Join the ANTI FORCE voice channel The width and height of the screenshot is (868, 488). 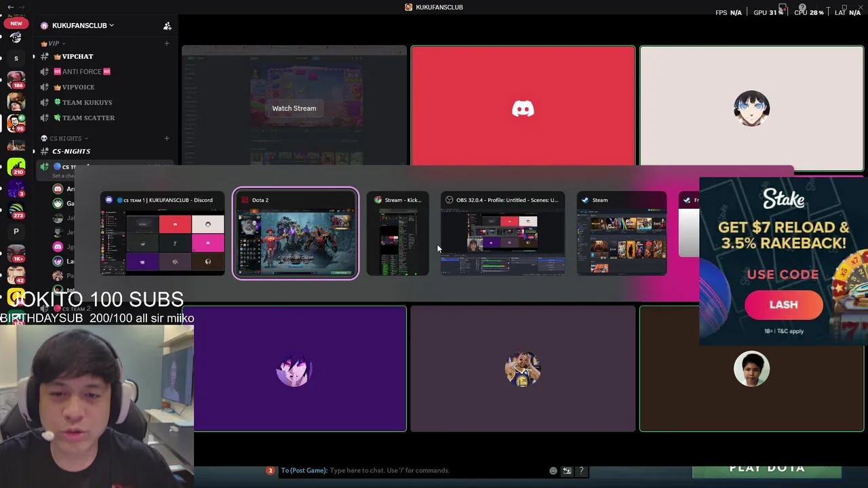click(82, 72)
